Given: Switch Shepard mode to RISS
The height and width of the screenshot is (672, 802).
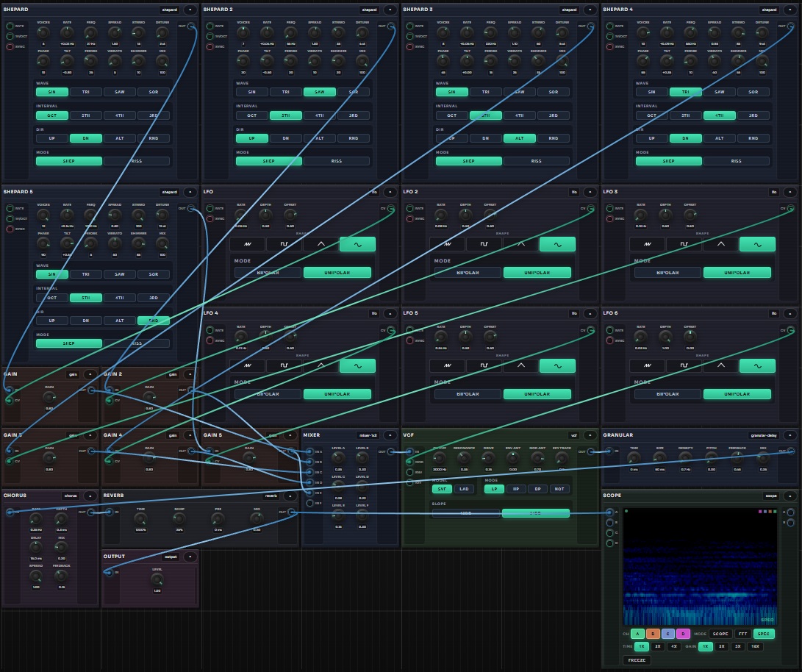Looking at the screenshot, I should [x=136, y=161].
